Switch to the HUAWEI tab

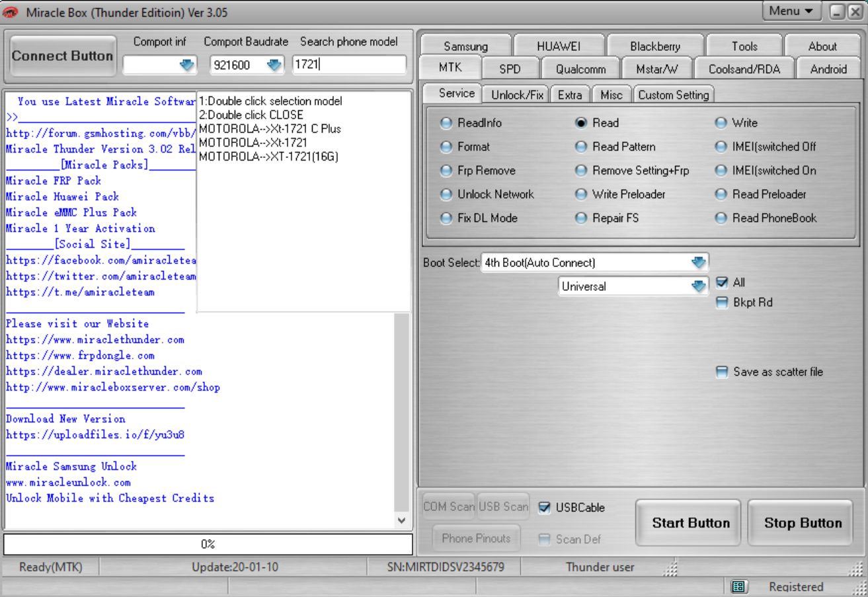(559, 46)
